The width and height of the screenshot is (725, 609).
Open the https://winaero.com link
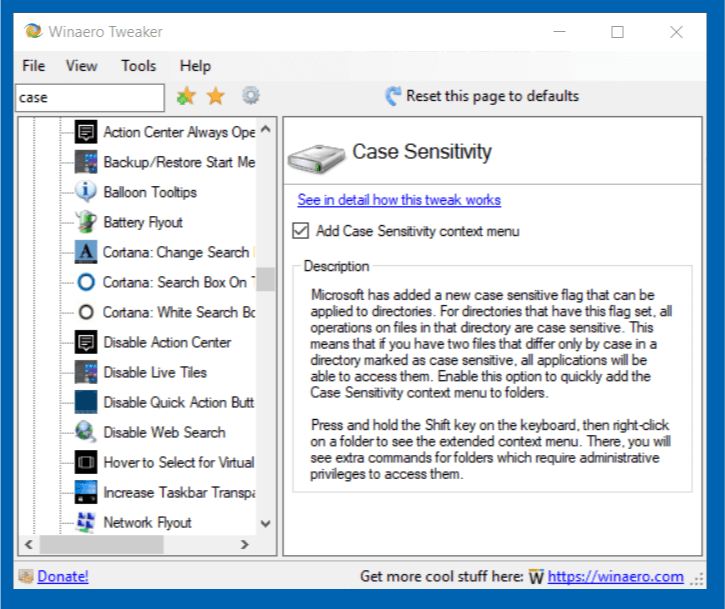(615, 577)
